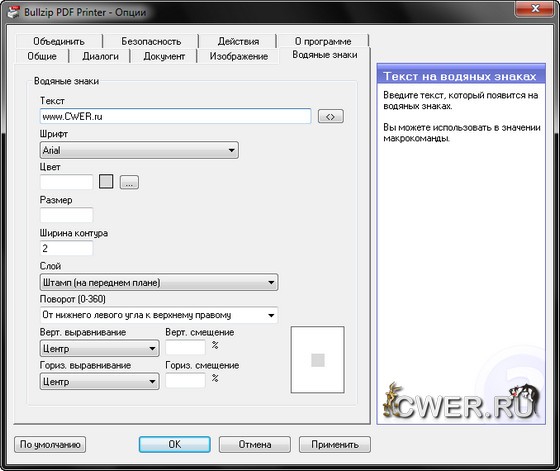Click the Цвет color value field
The width and height of the screenshot is (560, 471).
tap(66, 182)
